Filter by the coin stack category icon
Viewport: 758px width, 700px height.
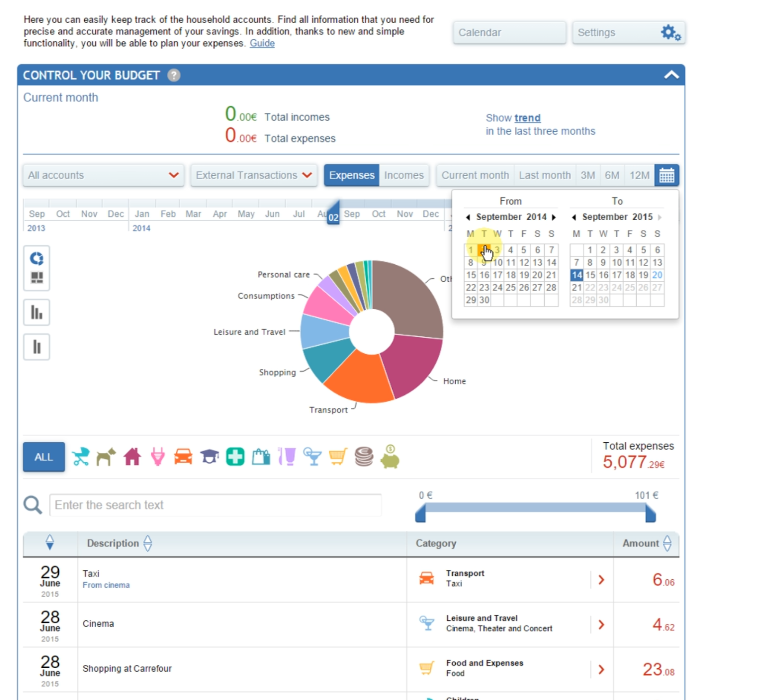pos(364,457)
